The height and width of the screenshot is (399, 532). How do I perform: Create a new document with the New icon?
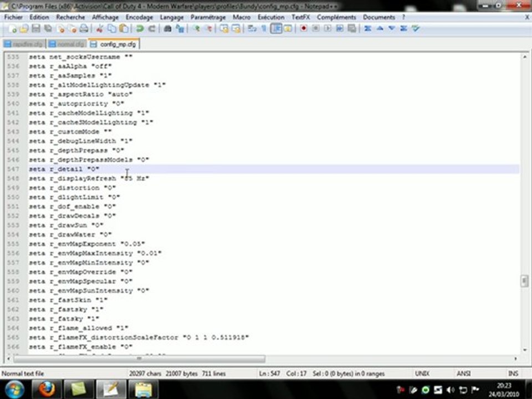(x=12, y=29)
